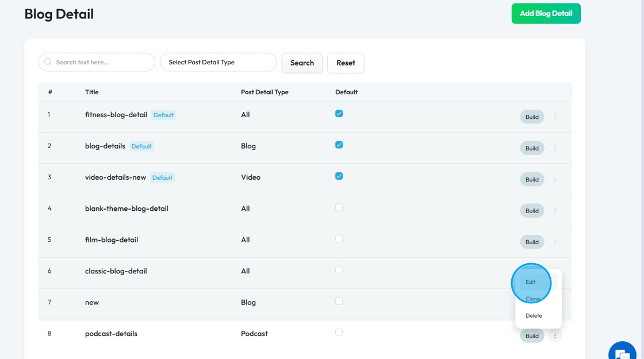This screenshot has height=359, width=644.
Task: Open three-dot menu for film-blog-detail row
Action: pyautogui.click(x=555, y=242)
